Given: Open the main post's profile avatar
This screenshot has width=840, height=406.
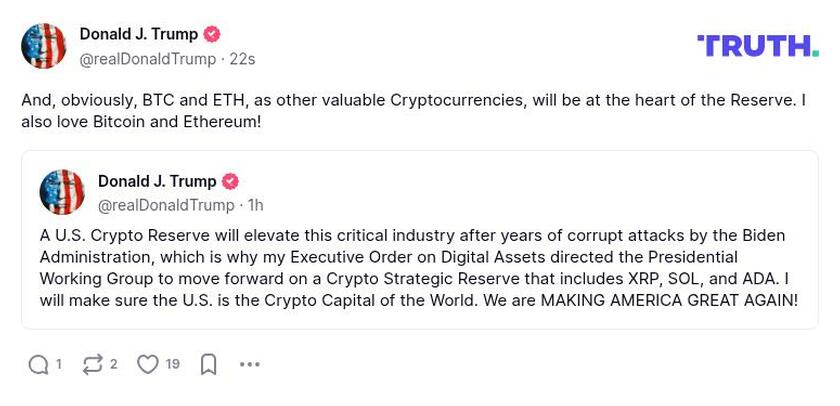Looking at the screenshot, I should (44, 46).
